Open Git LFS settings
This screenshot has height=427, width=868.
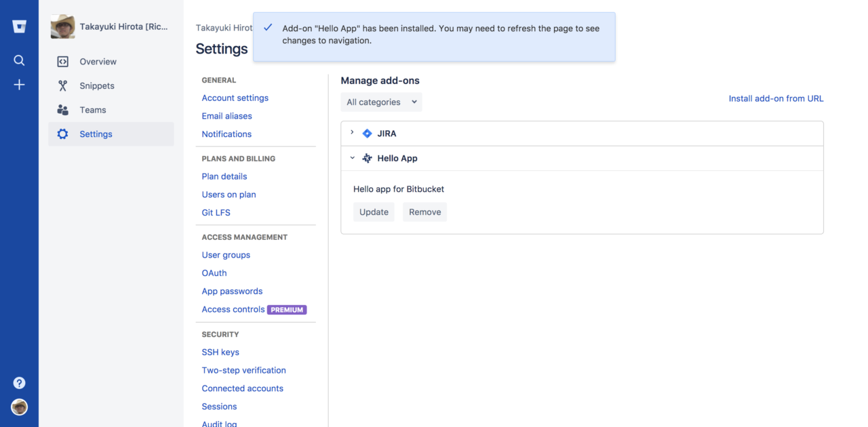click(216, 213)
